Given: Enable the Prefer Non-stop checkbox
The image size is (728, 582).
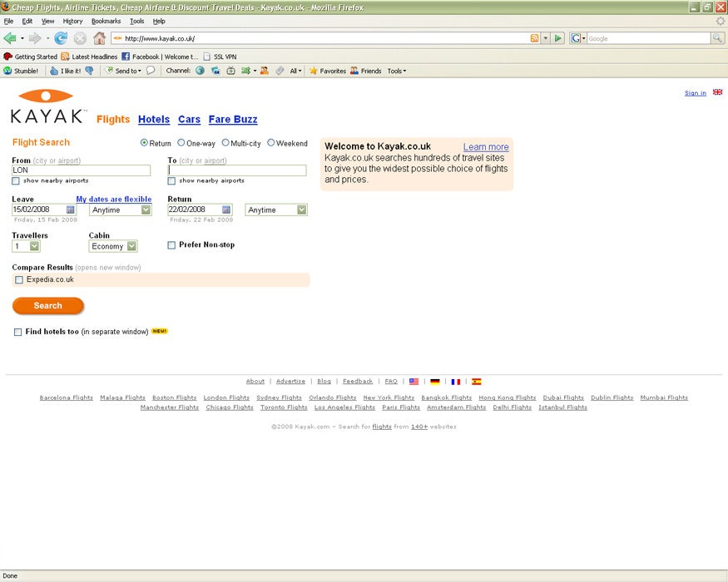Looking at the screenshot, I should (x=171, y=245).
